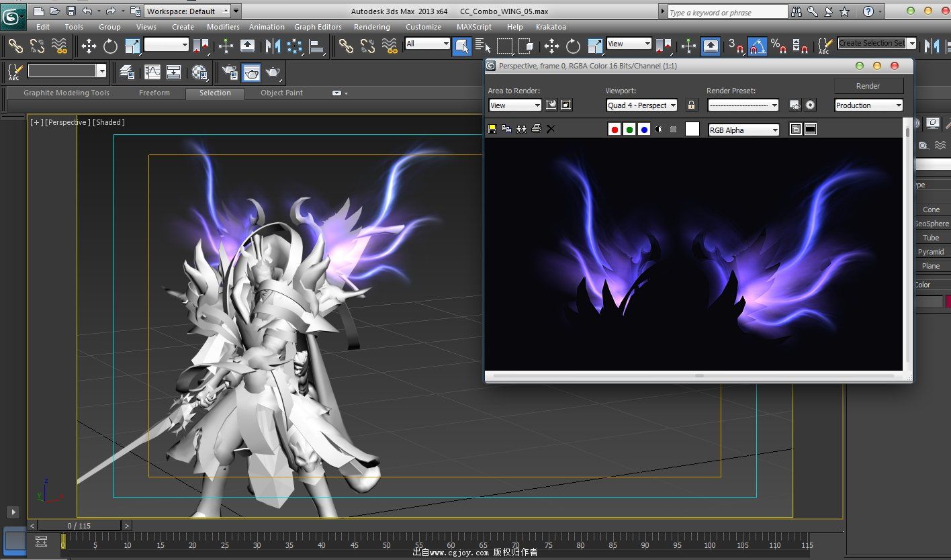Open Environment and Effects dialog icon
This screenshot has height=560, width=951.
click(x=811, y=105)
